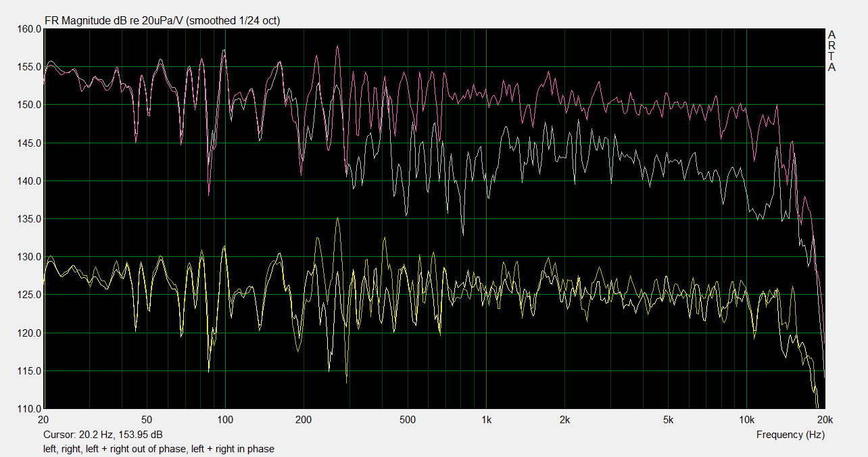
Task: Click the vertical 'ARTA' label at top right
Action: (x=831, y=51)
